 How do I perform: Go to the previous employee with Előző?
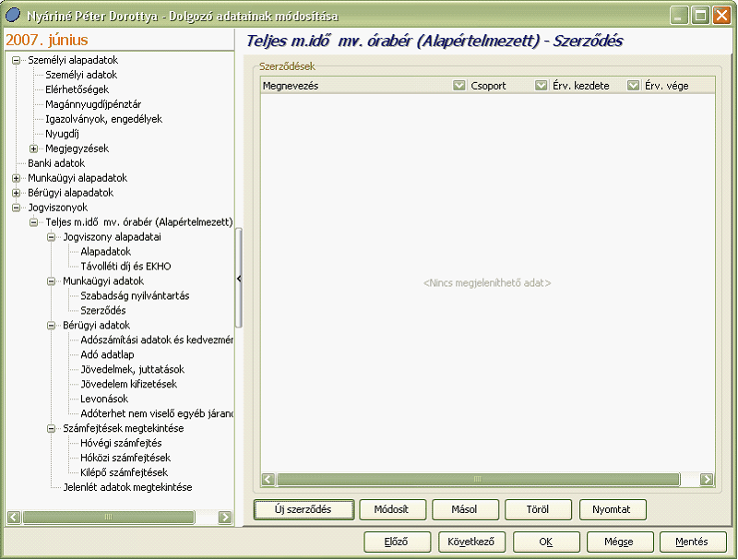pos(397,542)
